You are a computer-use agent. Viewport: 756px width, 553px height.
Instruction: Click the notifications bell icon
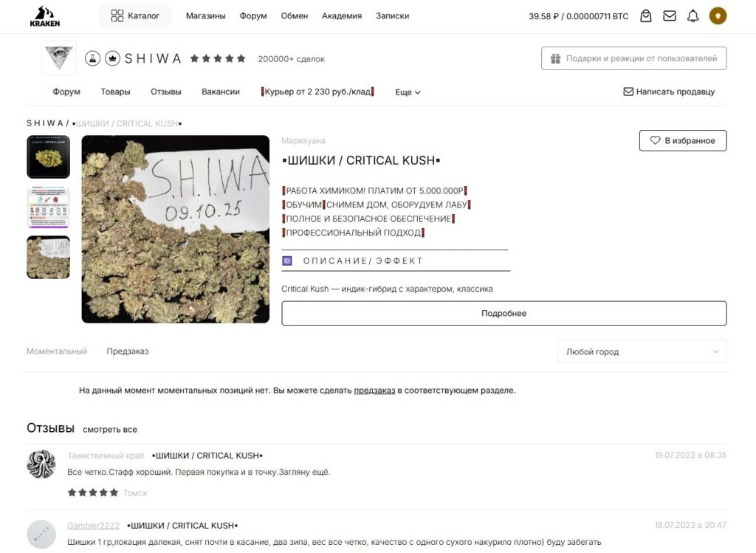click(693, 16)
